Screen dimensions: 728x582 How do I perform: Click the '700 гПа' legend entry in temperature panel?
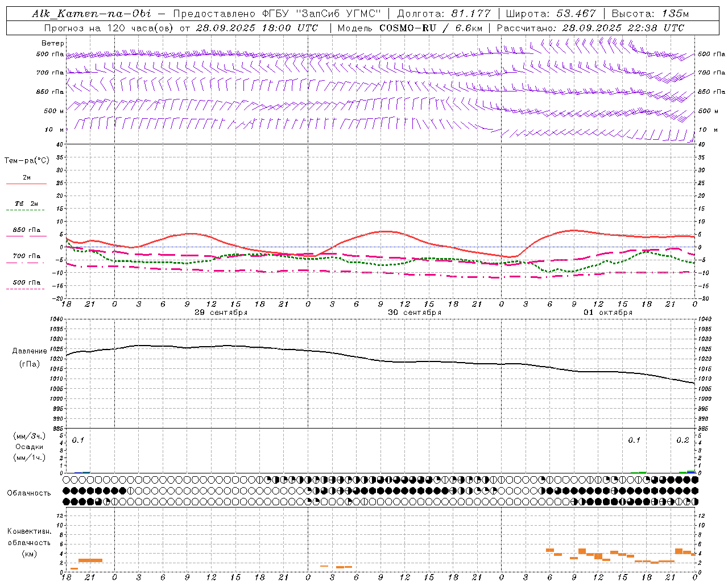tap(27, 256)
